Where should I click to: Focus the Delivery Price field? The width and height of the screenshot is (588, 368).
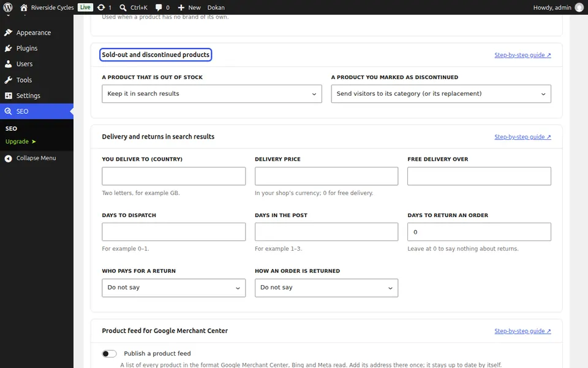click(326, 176)
